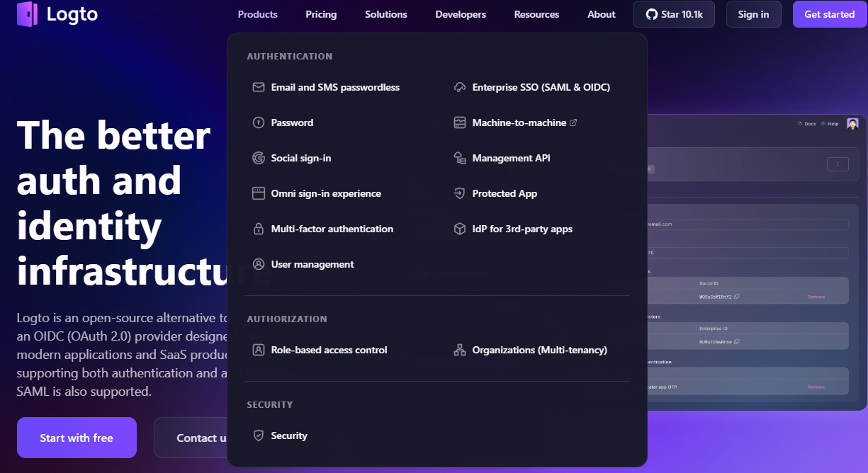The height and width of the screenshot is (473, 868).
Task: Click the Star 10.1k GitHub button
Action: 674,14
